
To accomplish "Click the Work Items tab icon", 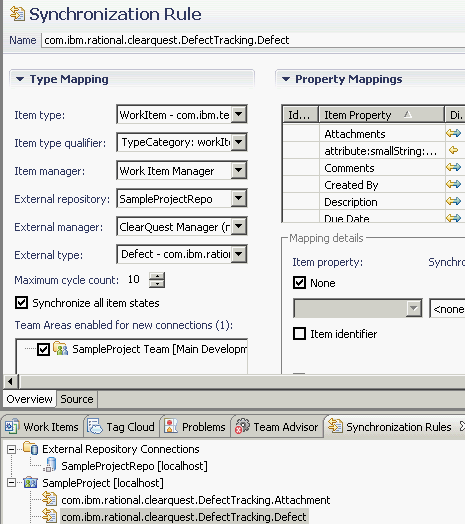I will coord(12,426).
